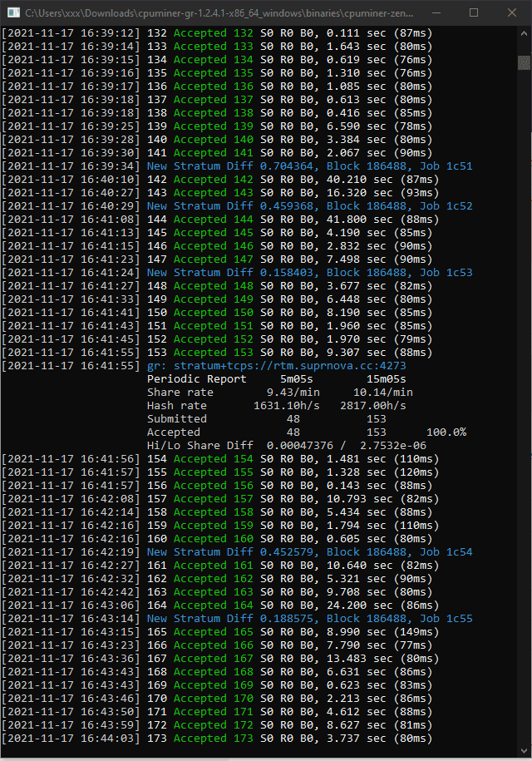Click the vertical scrollbar thumb

(524, 62)
